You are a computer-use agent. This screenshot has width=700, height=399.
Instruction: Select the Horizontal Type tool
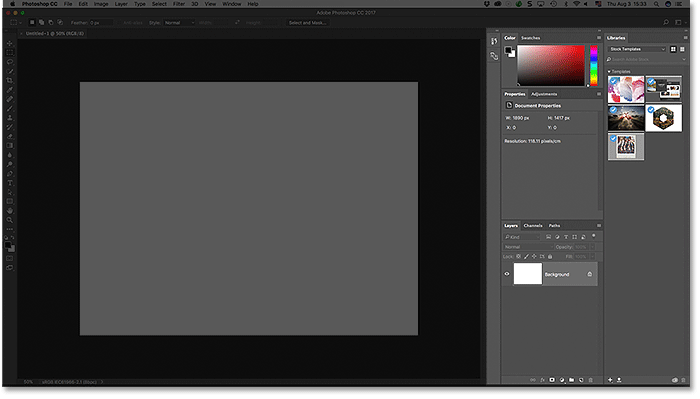10,183
